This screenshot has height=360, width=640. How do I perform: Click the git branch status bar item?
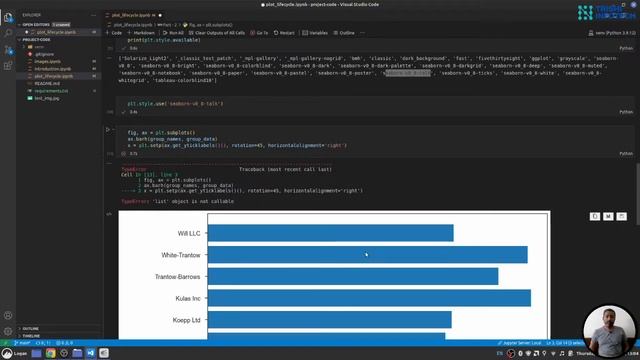[22, 343]
